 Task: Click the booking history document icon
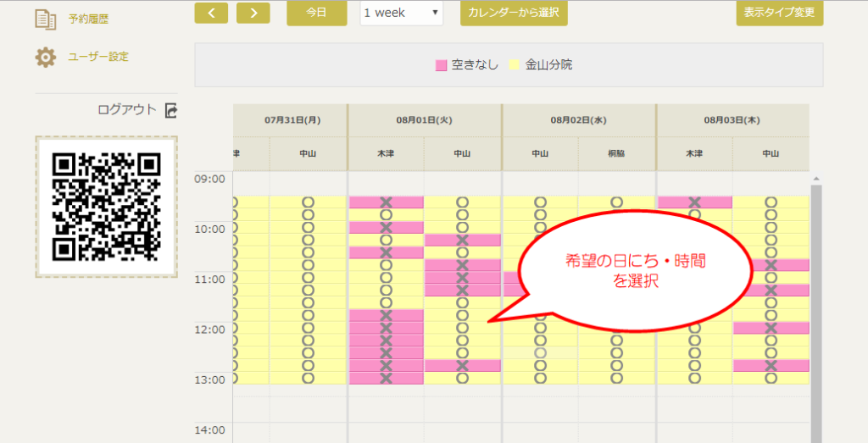pos(45,19)
